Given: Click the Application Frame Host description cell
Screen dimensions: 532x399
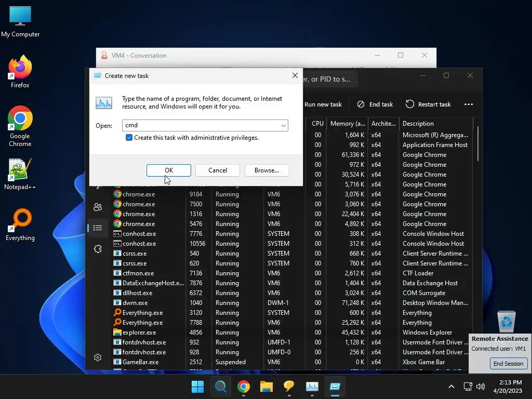Looking at the screenshot, I should (x=435, y=144).
